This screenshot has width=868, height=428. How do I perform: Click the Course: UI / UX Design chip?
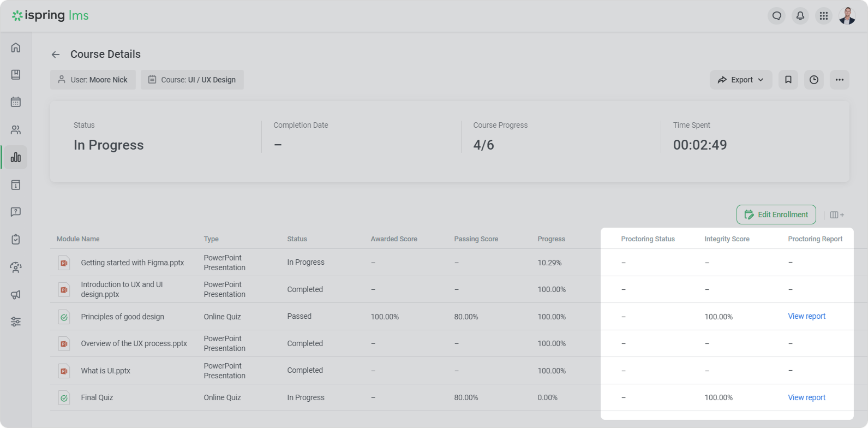[x=192, y=80]
